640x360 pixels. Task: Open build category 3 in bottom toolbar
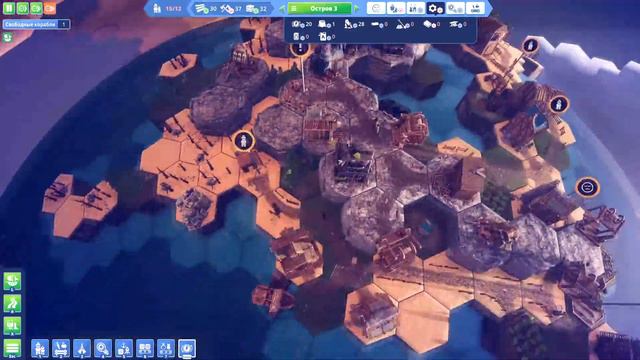pos(82,349)
